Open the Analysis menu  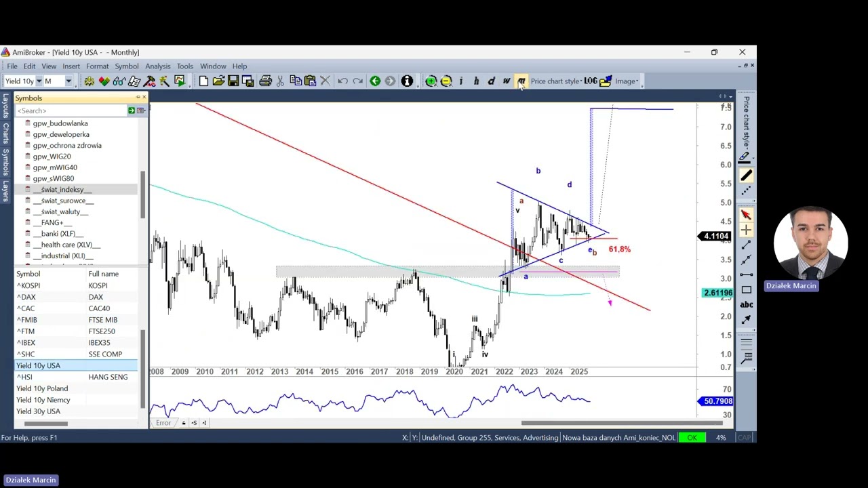[x=157, y=66]
